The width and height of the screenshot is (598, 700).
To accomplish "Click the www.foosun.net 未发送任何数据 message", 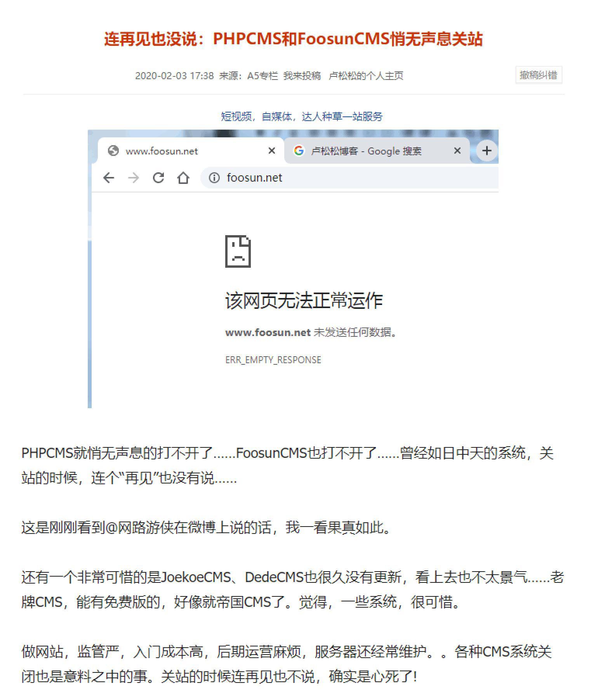I will tap(311, 333).
